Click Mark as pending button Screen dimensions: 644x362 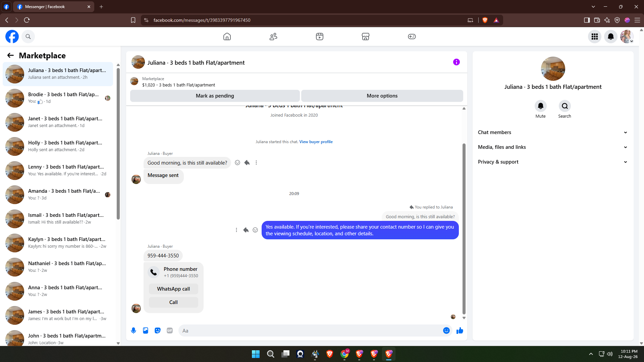tap(215, 96)
